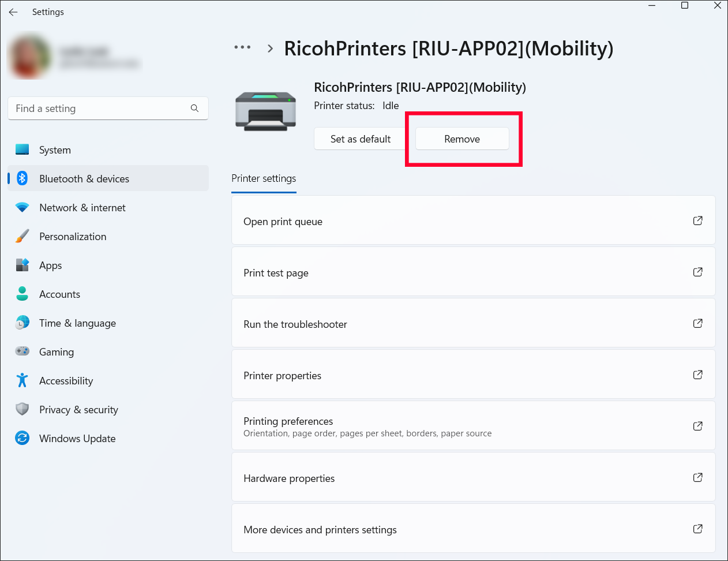The height and width of the screenshot is (561, 728).
Task: Open the Accessibility label
Action: [x=66, y=381]
